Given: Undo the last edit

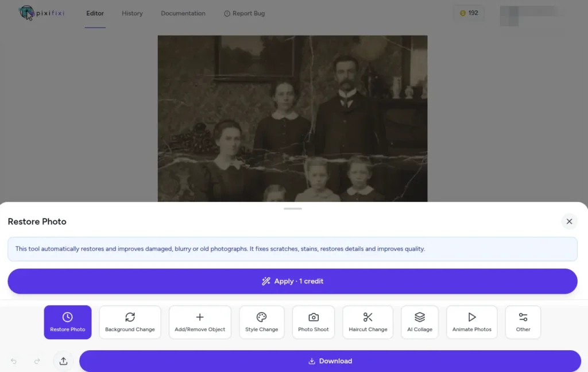Looking at the screenshot, I should click(14, 361).
